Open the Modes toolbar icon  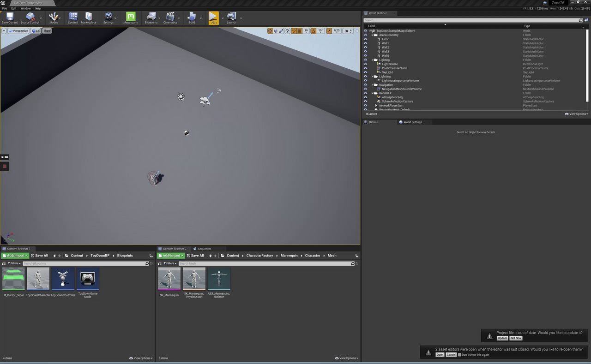point(54,18)
